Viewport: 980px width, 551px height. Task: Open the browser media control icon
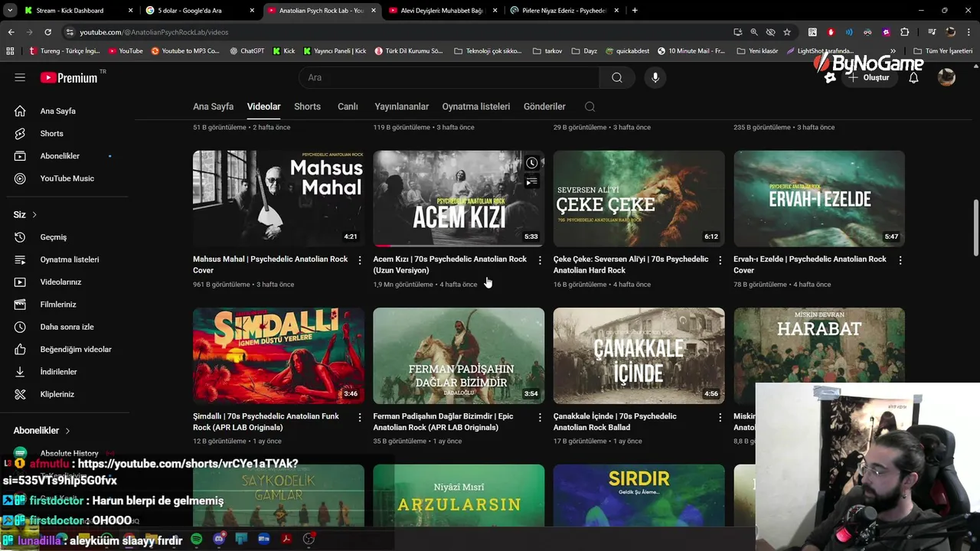(x=932, y=32)
